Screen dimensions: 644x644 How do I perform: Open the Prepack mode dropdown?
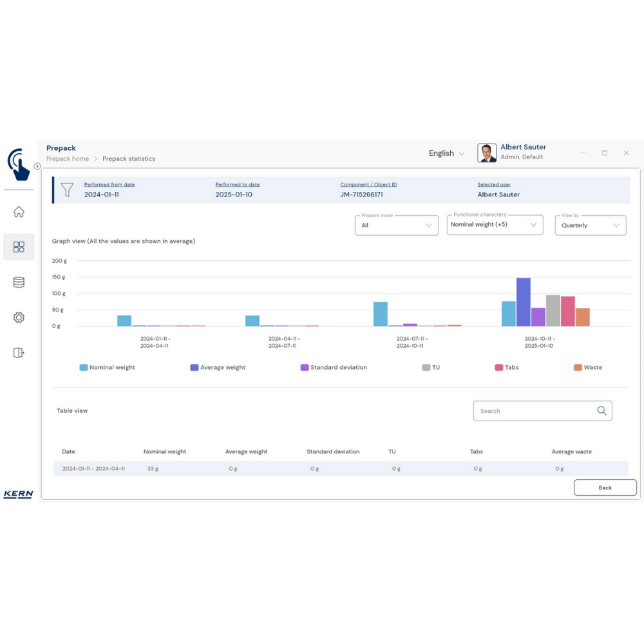click(396, 225)
